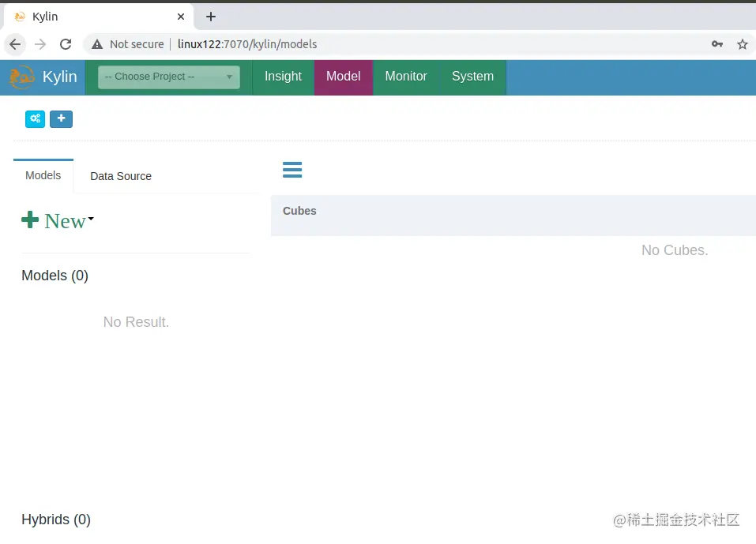The width and height of the screenshot is (756, 544).
Task: Click the Kylin brand text
Action: [x=60, y=77]
